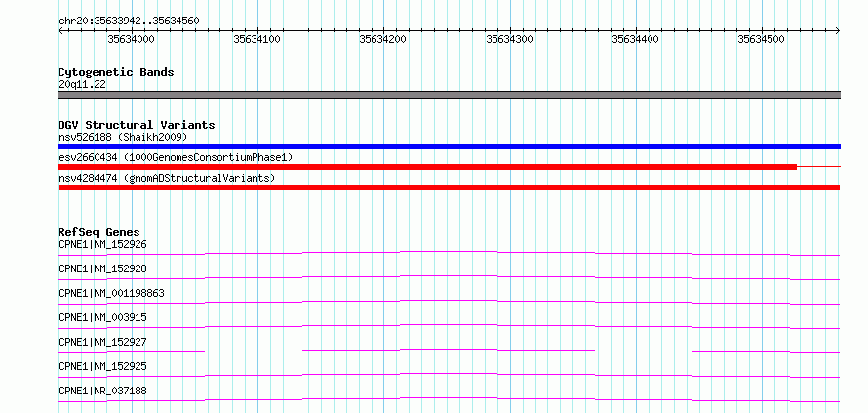Screen dimensions: 868x413
Task: Click ruler position label 35634000
Action: coord(132,39)
